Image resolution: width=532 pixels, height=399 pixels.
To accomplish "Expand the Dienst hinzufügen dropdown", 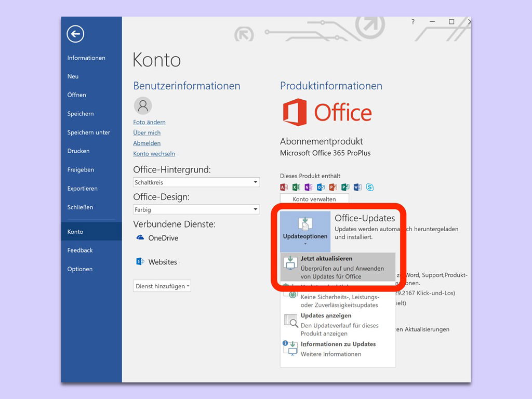I will click(x=162, y=286).
